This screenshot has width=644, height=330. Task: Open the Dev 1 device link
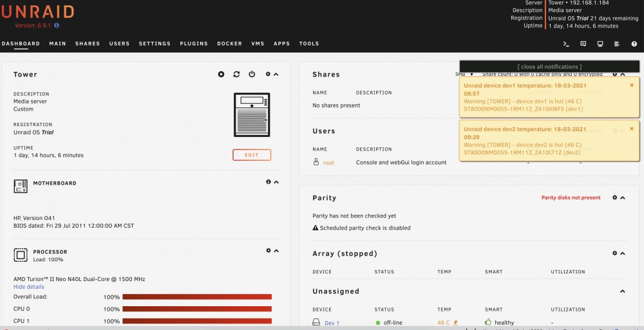(332, 323)
